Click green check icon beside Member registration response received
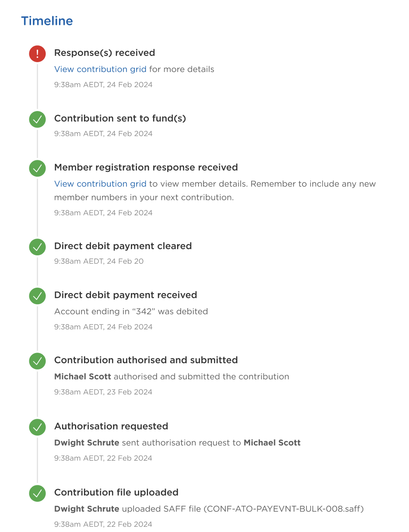409x532 pixels. (x=37, y=168)
